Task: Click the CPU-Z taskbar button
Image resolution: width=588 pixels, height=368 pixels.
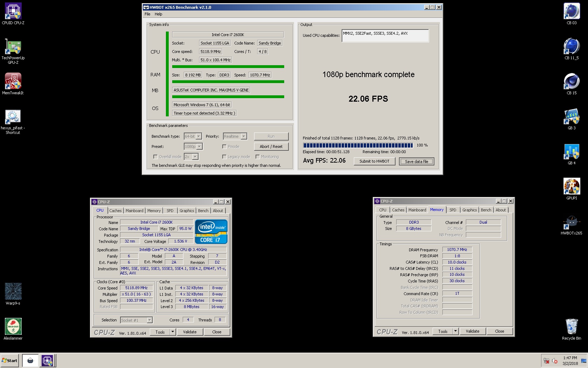Action: coord(47,360)
